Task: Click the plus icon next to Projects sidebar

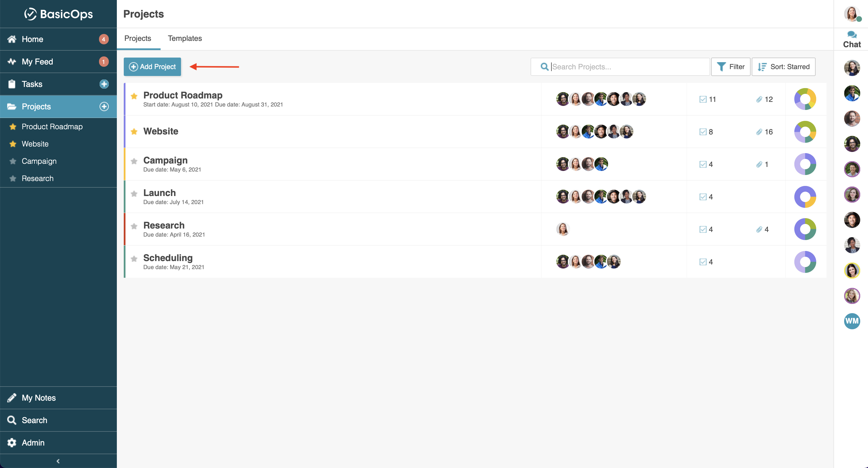Action: 104,106
